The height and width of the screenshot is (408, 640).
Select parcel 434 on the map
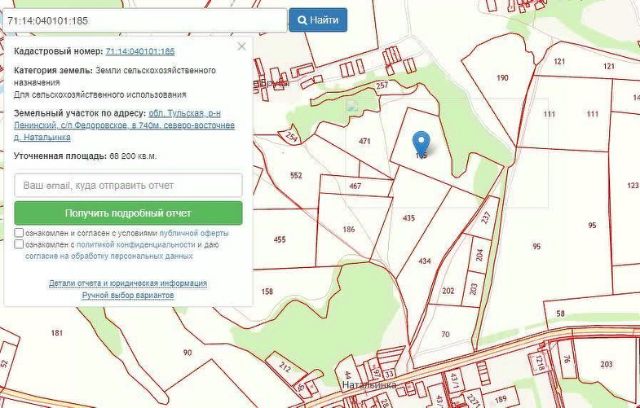[424, 261]
